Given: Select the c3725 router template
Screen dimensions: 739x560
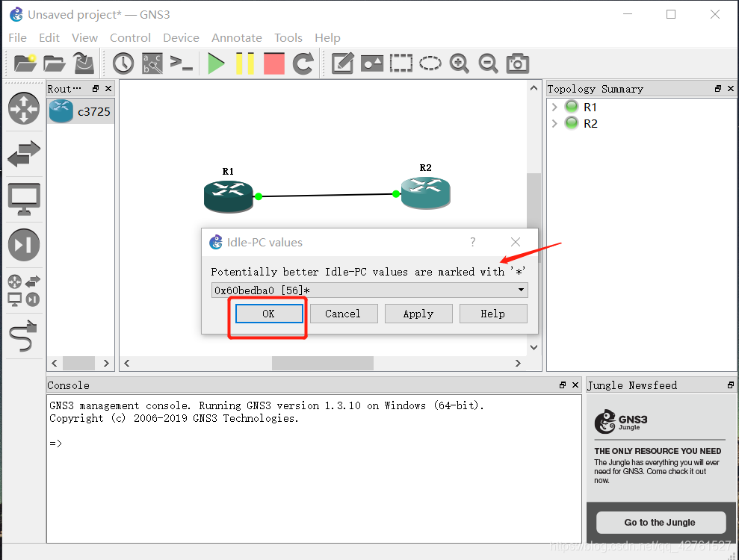Looking at the screenshot, I should click(x=81, y=111).
